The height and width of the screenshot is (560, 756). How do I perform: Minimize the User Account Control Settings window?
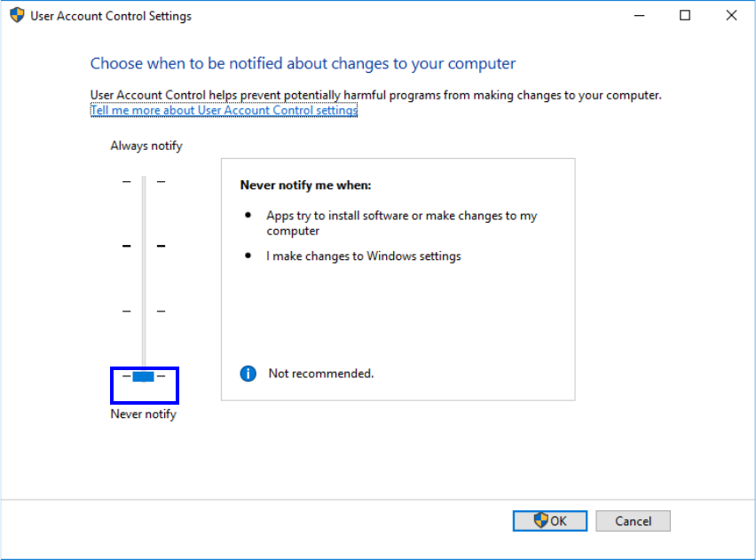[x=640, y=15]
